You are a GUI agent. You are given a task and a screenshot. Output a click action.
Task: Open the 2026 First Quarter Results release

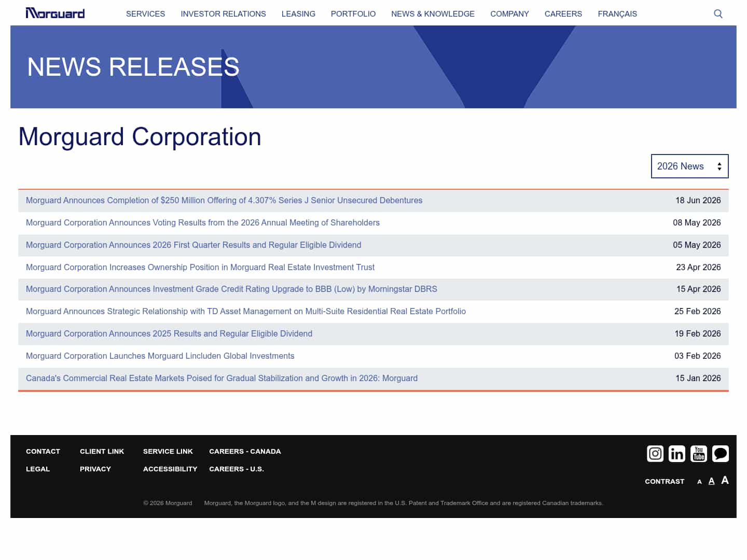[193, 245]
